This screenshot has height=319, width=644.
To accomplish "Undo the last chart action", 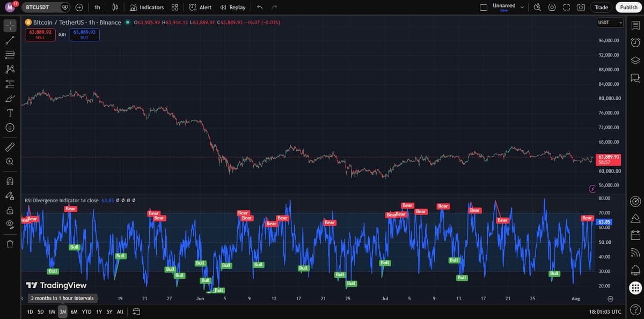I will pyautogui.click(x=260, y=8).
